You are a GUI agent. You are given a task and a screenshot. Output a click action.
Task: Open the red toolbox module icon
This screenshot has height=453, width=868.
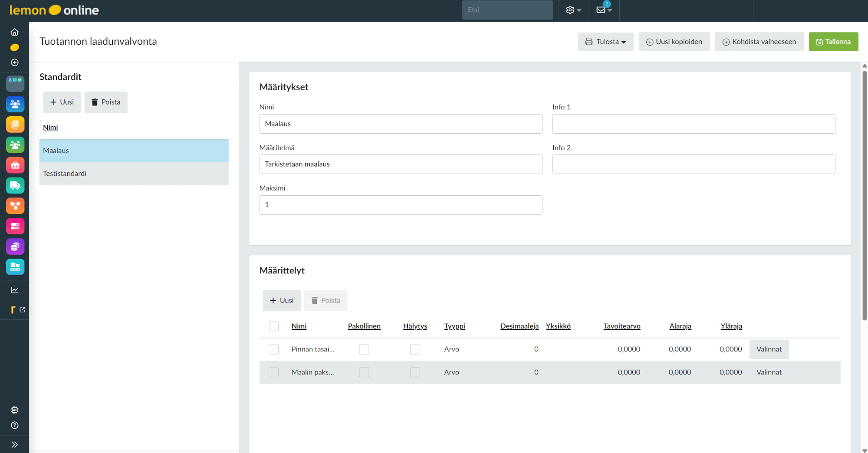(15, 165)
